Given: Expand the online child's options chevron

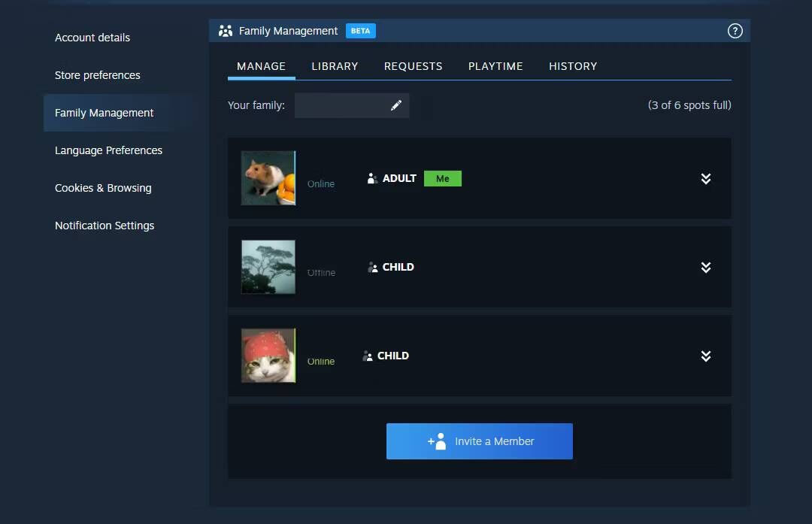Looking at the screenshot, I should pyautogui.click(x=705, y=356).
